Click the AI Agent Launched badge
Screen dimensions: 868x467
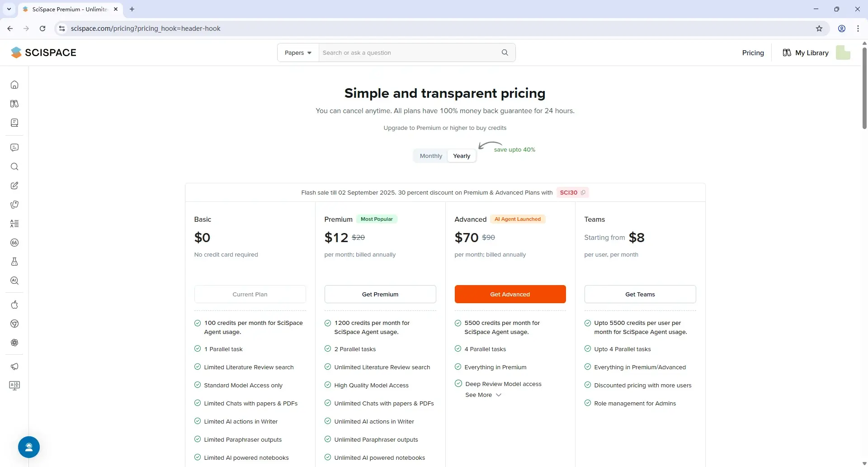(518, 219)
